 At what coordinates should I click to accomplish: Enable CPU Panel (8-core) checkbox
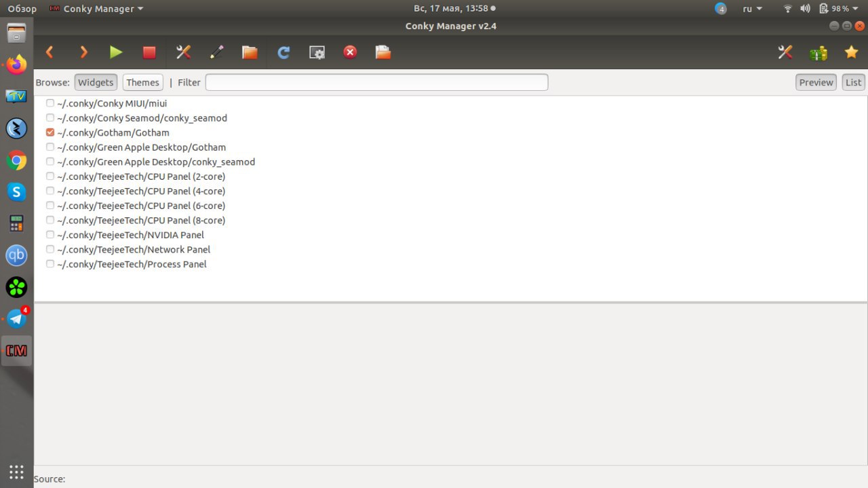pyautogui.click(x=50, y=220)
